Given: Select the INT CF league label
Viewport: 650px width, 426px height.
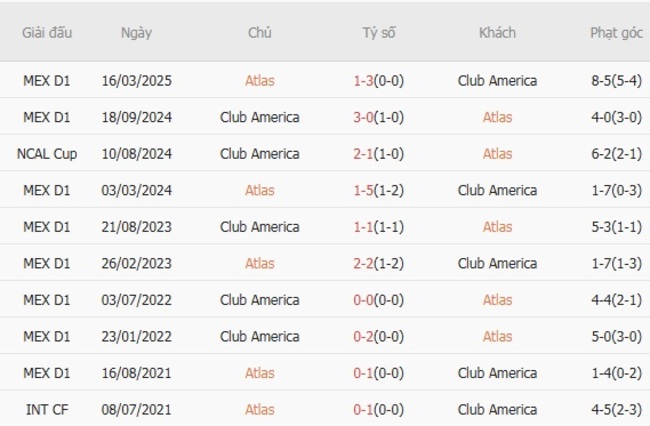Looking at the screenshot, I should click(x=46, y=409).
